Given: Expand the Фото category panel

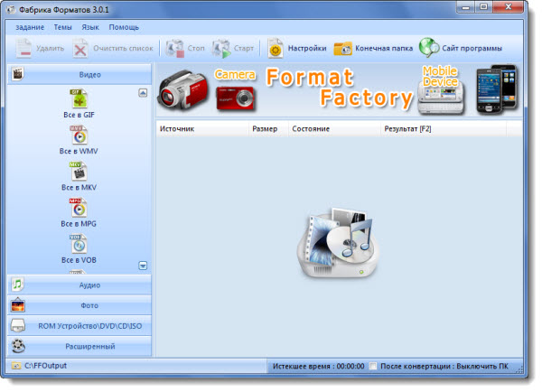Looking at the screenshot, I should pyautogui.click(x=79, y=305).
